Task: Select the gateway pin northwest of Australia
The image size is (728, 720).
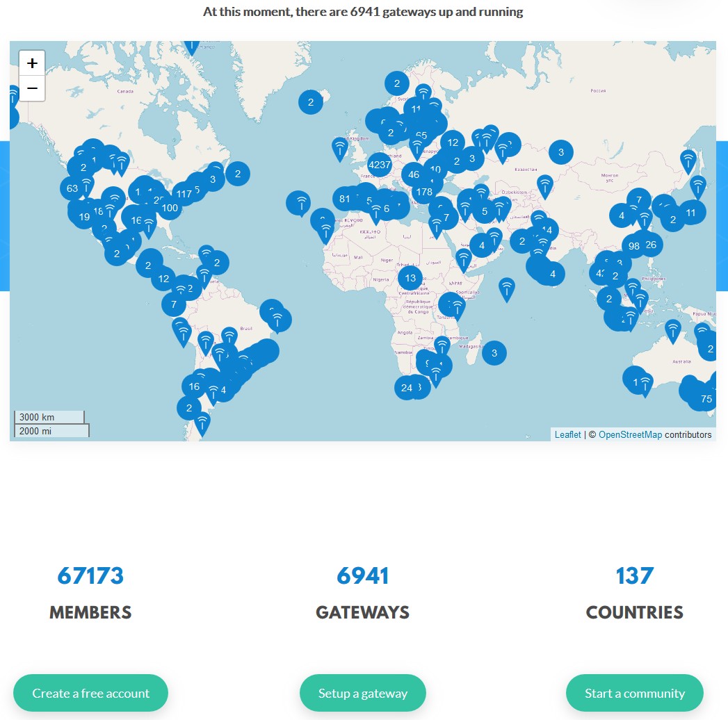Action: [672, 329]
